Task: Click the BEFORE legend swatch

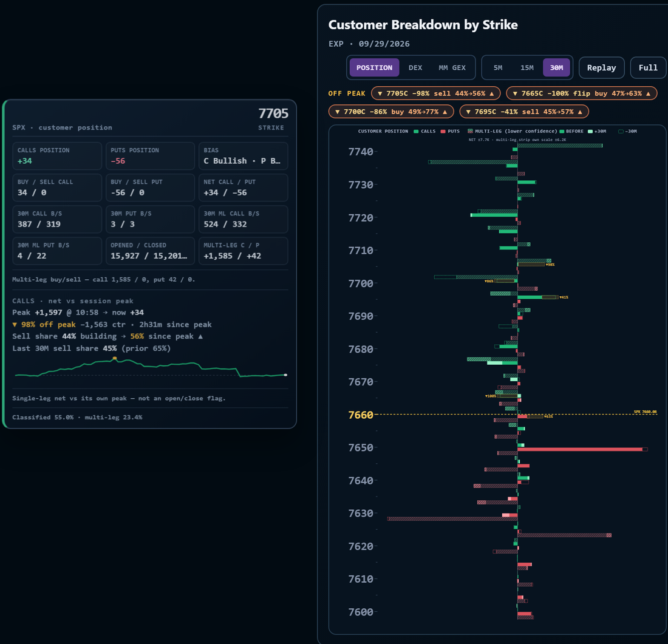Action: point(562,131)
